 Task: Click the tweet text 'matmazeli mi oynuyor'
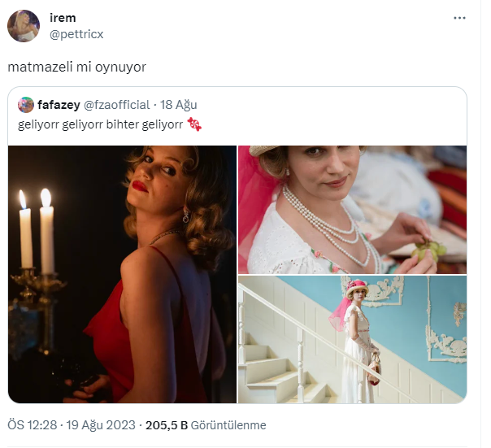76,67
